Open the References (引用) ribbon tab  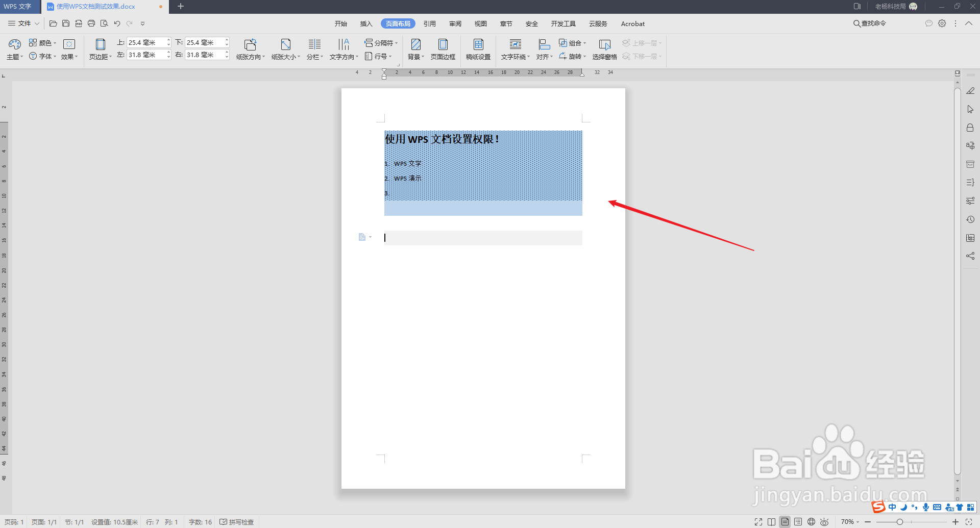pyautogui.click(x=430, y=23)
